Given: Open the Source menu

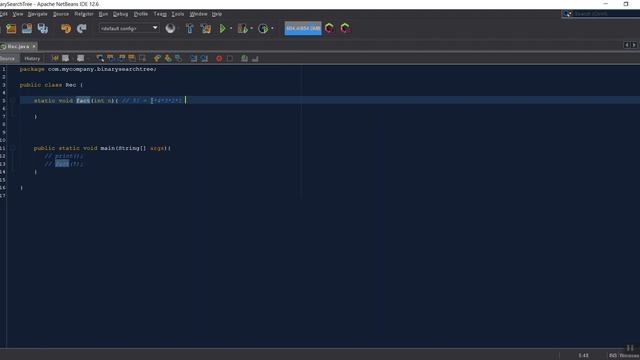Looking at the screenshot, I should pos(61,14).
